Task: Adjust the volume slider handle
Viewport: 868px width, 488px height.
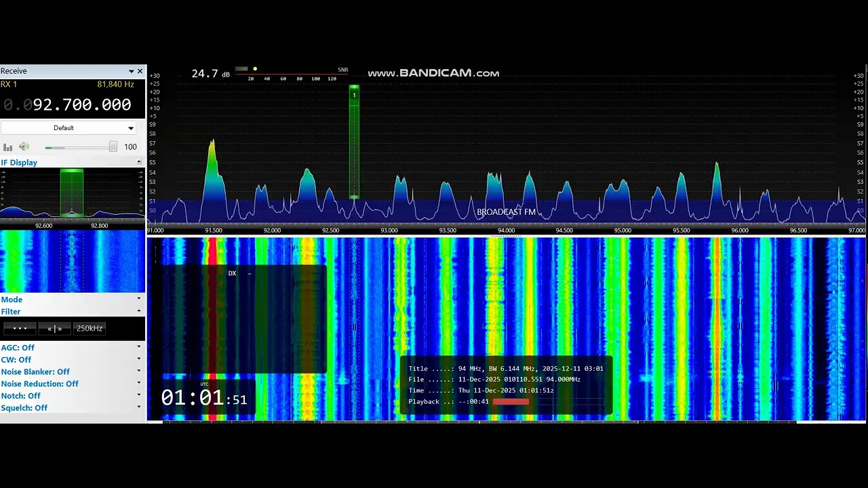Action: pyautogui.click(x=113, y=146)
